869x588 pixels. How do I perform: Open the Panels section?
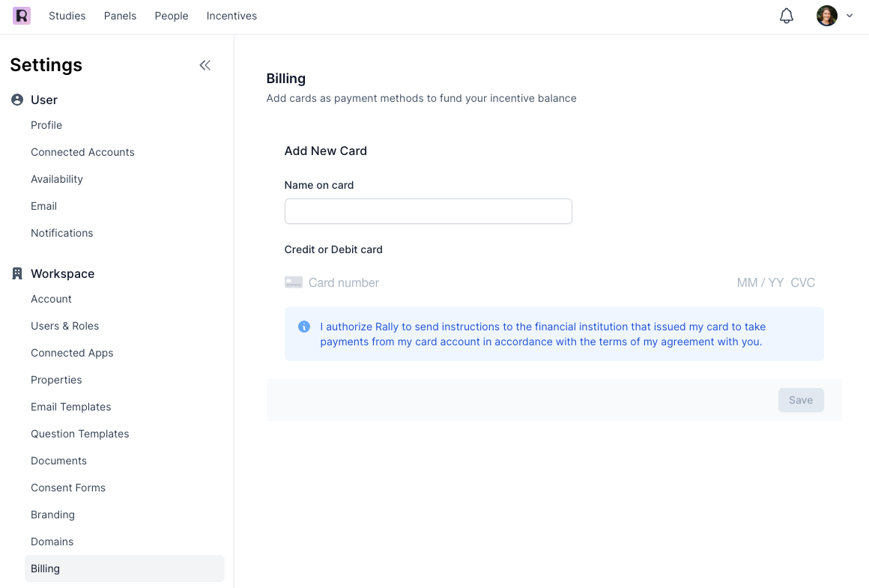(x=120, y=16)
